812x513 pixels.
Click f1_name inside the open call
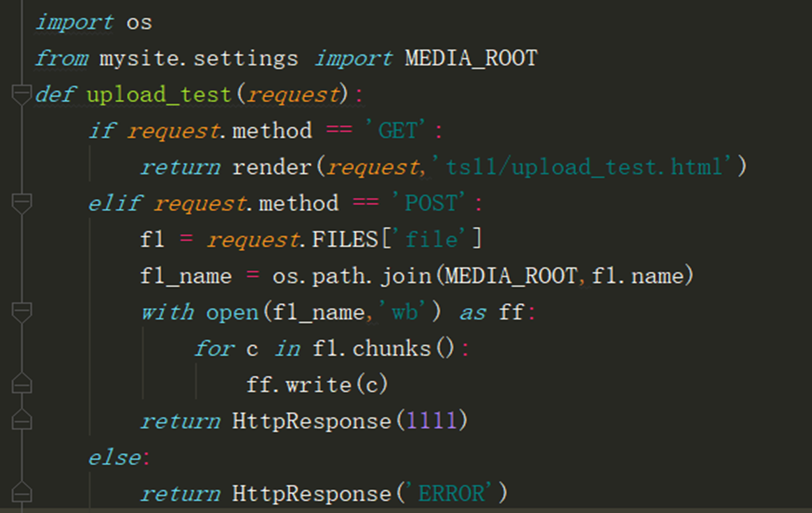tap(318, 313)
